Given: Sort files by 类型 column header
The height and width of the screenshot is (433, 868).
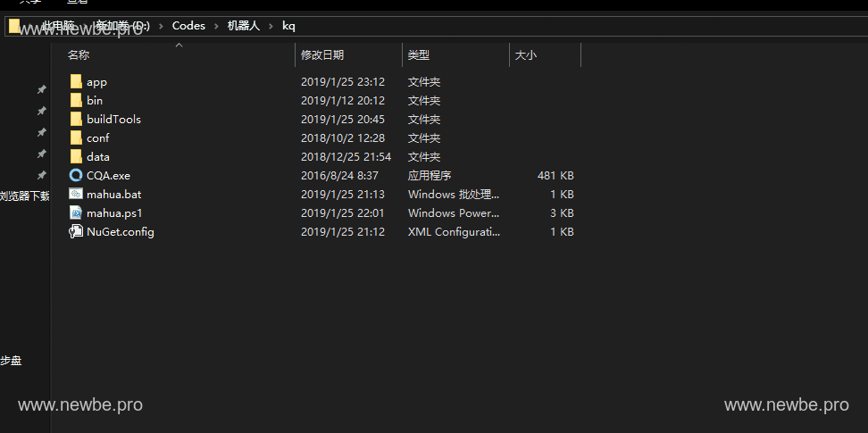Looking at the screenshot, I should point(419,54).
